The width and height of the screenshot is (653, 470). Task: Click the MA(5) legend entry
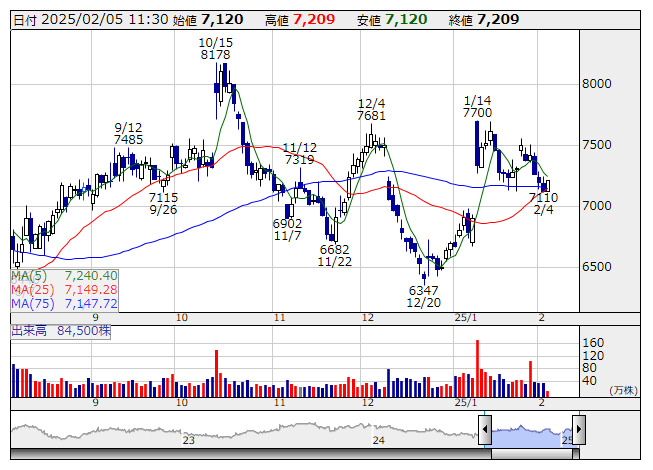coord(64,275)
